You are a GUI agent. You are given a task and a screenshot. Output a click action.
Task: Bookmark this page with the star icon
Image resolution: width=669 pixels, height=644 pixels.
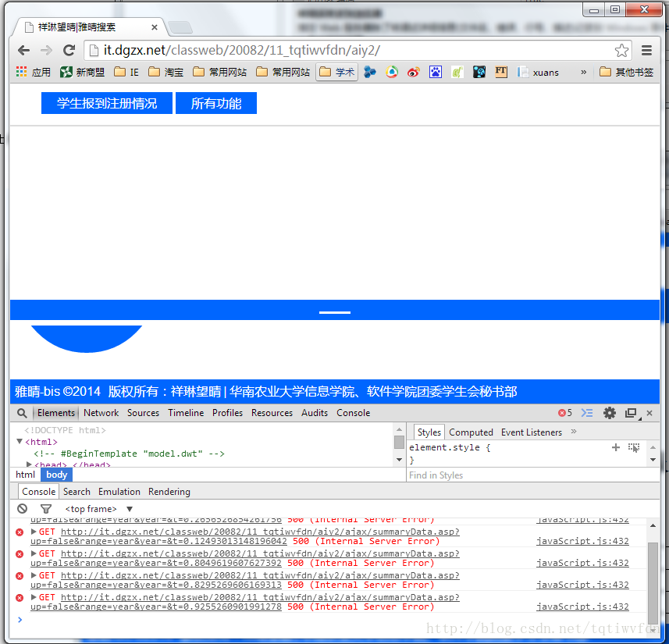(x=621, y=51)
